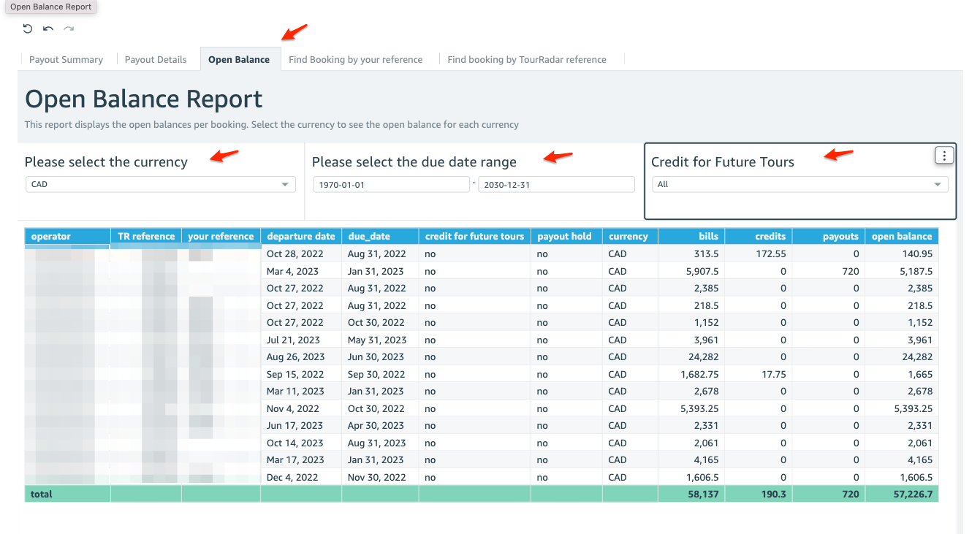
Task: Click the open balance column header
Action: tap(902, 236)
